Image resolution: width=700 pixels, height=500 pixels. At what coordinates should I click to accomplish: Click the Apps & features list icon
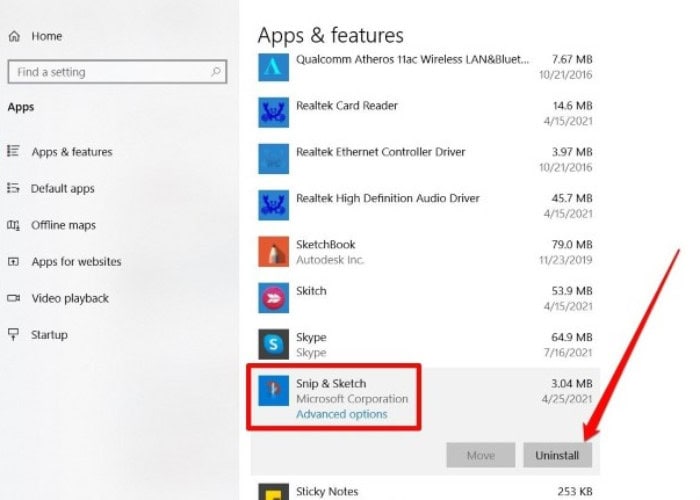(x=13, y=151)
